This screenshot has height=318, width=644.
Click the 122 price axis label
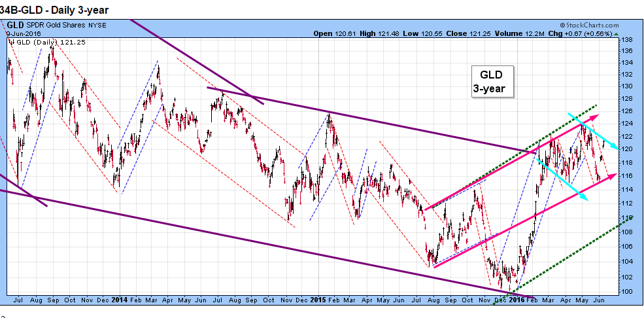click(x=626, y=136)
